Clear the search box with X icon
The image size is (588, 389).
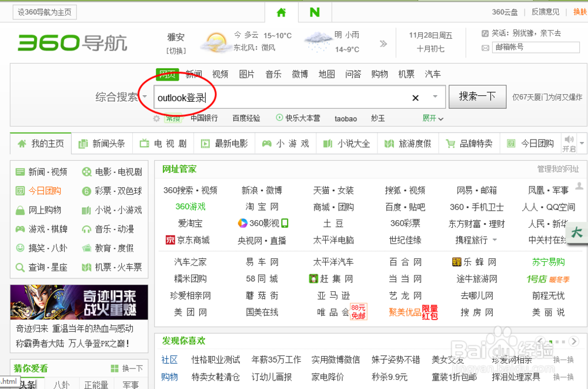click(415, 98)
